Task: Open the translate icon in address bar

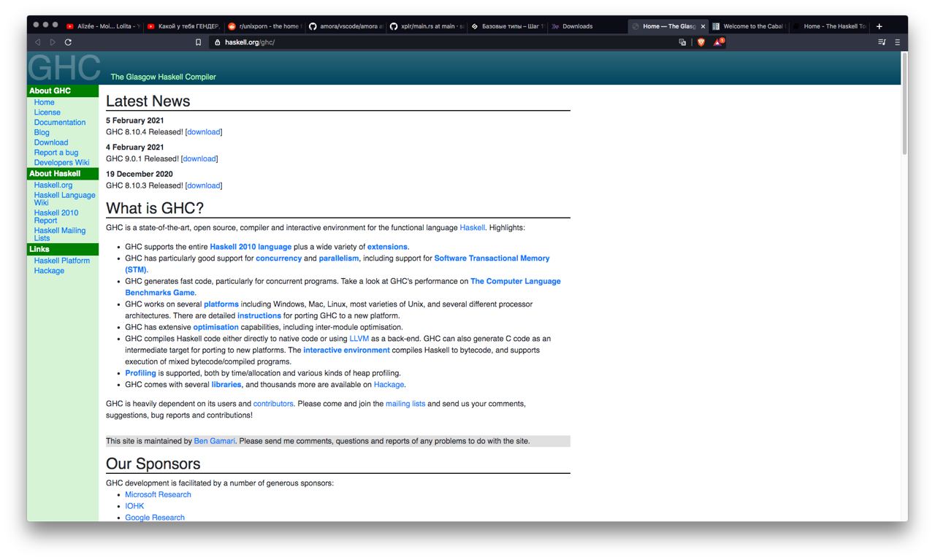Action: click(x=682, y=42)
